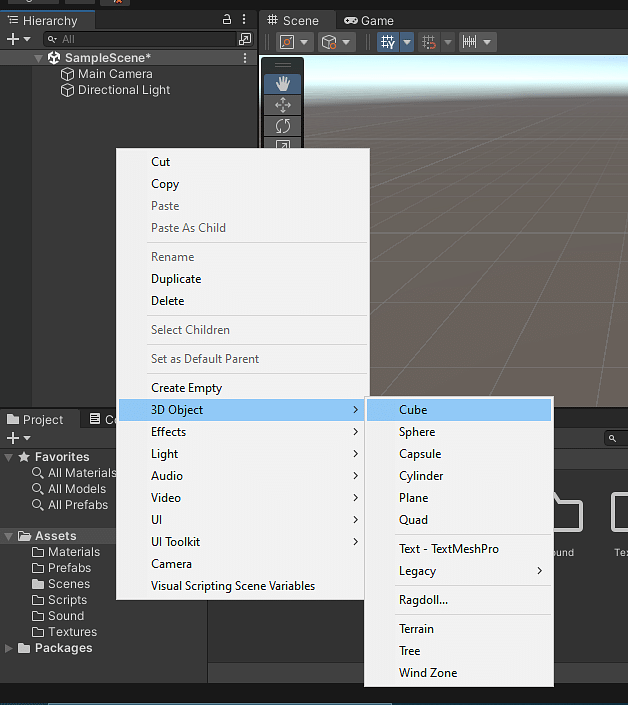628x705 pixels.
Task: Create a Capsule from submenu
Action: [459, 454]
